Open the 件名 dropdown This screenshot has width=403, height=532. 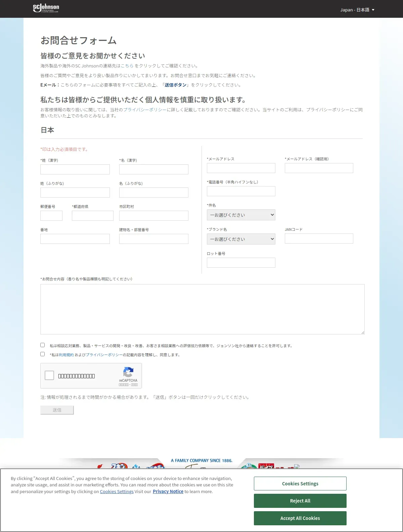(x=241, y=215)
